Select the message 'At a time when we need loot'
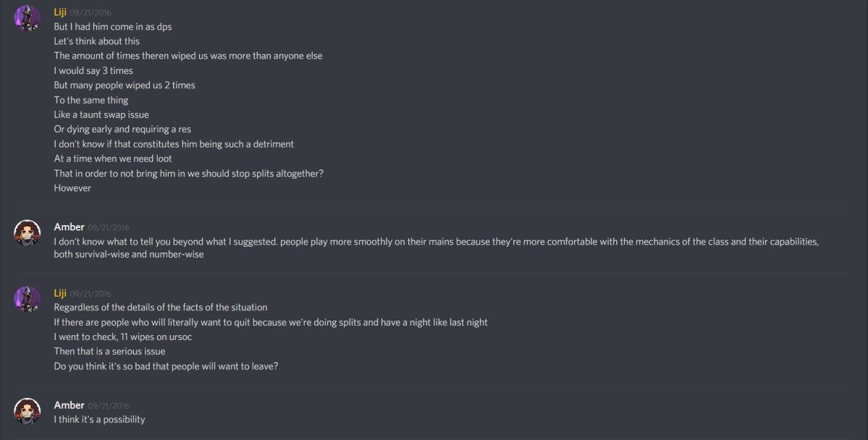Image resolution: width=868 pixels, height=440 pixels. coord(111,158)
